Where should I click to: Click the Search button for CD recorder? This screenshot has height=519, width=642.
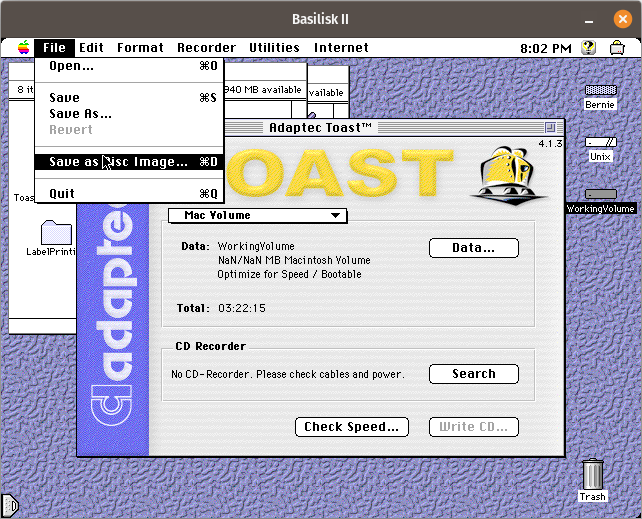tap(474, 374)
